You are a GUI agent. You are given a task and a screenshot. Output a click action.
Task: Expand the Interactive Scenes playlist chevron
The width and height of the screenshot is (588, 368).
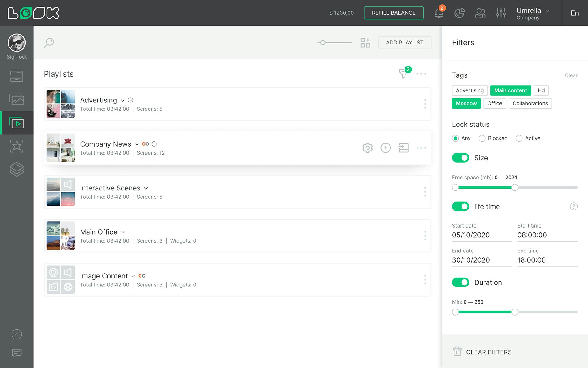point(146,188)
